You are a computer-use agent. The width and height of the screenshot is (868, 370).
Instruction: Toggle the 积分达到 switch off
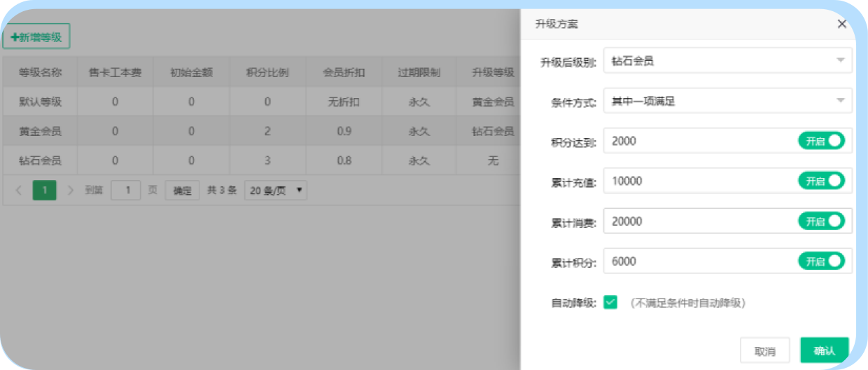(x=821, y=141)
